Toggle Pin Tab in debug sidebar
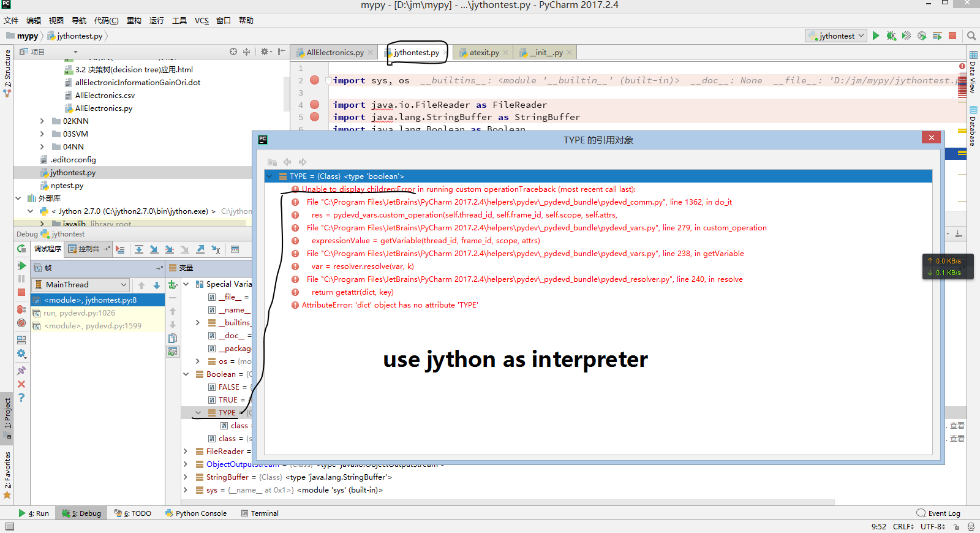 [21, 371]
